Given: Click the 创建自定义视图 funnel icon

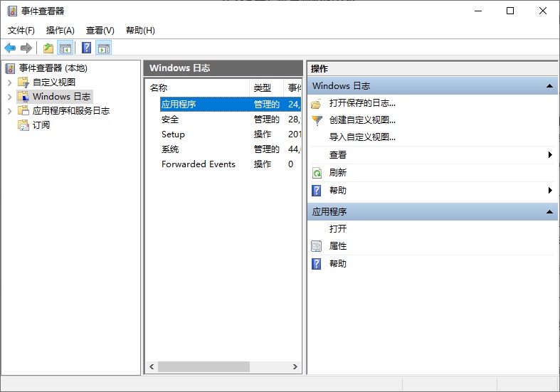Looking at the screenshot, I should pyautogui.click(x=317, y=121).
